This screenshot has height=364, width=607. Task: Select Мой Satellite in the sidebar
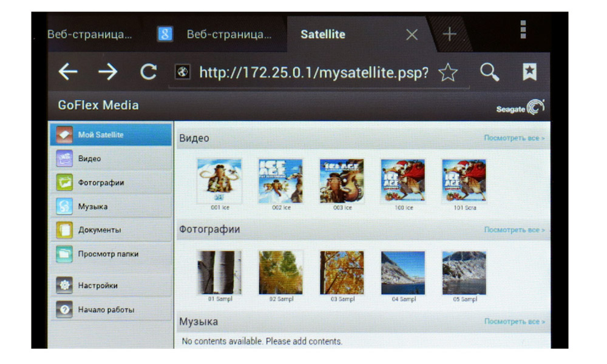point(110,135)
